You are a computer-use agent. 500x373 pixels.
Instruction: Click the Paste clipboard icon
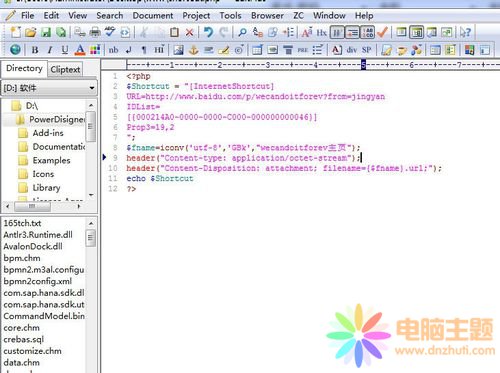(174, 32)
